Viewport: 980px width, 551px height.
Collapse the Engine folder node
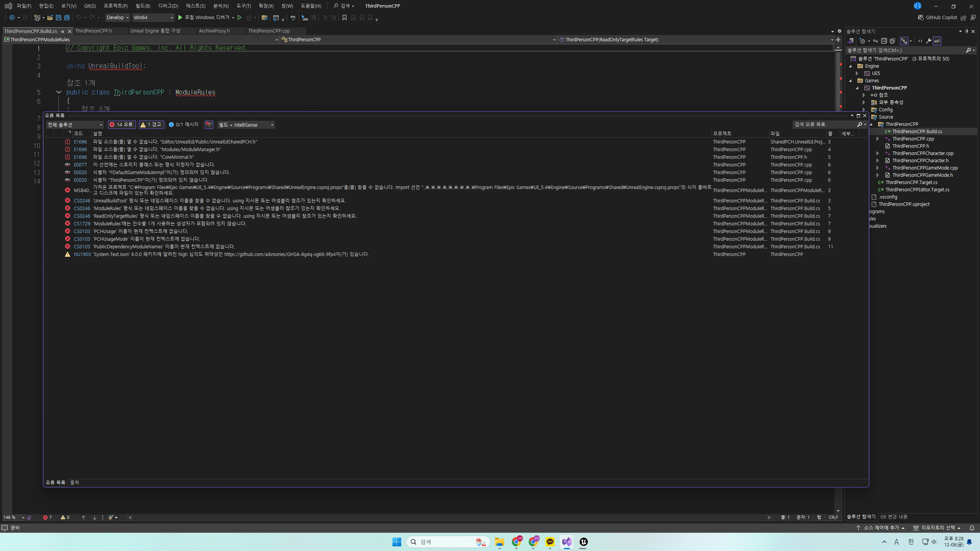point(851,66)
